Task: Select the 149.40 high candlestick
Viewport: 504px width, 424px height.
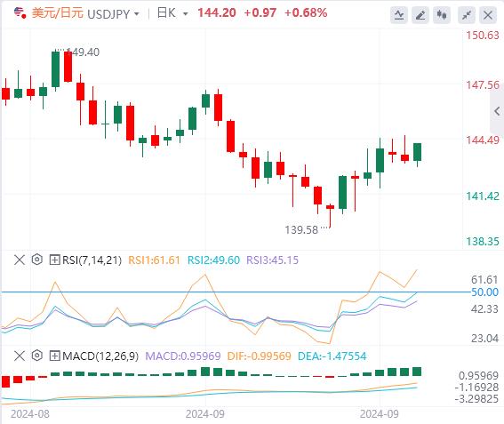Action: pos(55,69)
